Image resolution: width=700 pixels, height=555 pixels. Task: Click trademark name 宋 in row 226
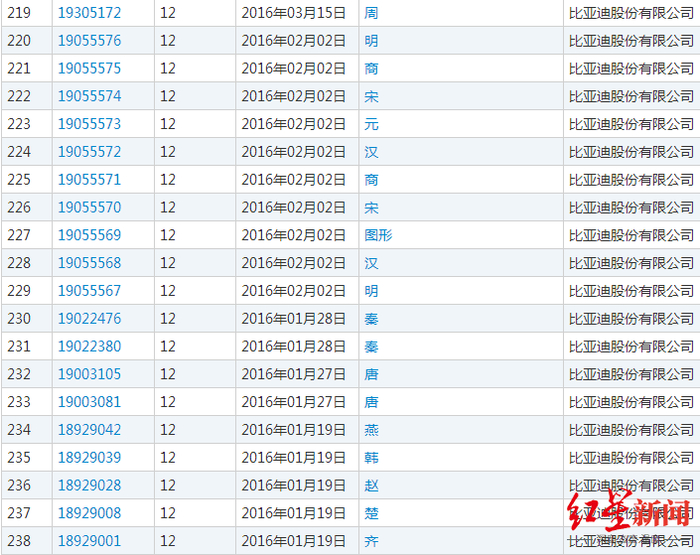(x=371, y=207)
